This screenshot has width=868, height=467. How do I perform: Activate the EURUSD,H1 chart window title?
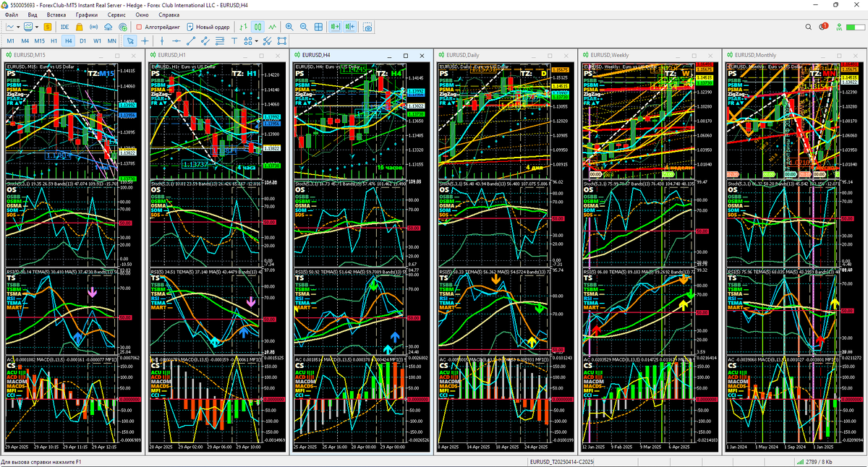click(171, 55)
